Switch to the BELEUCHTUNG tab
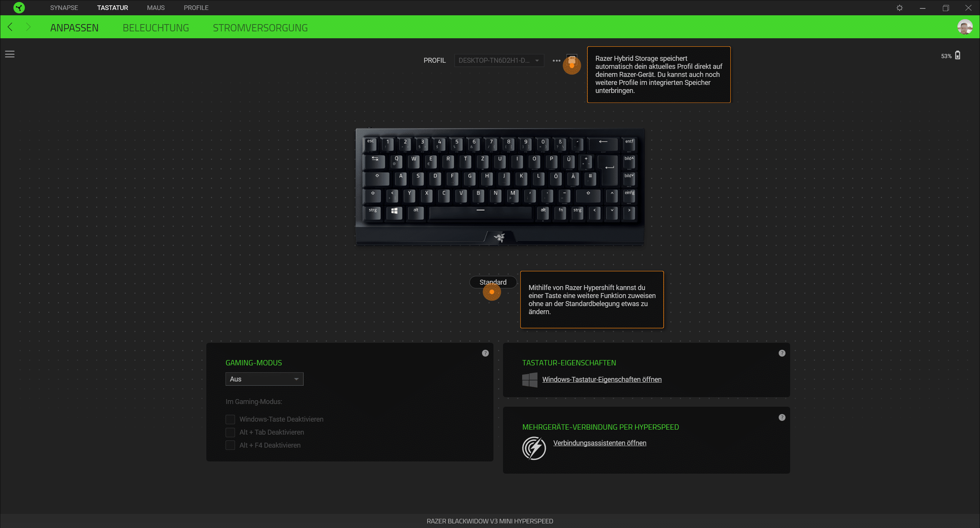Screen dimensions: 980x528 click(x=156, y=28)
